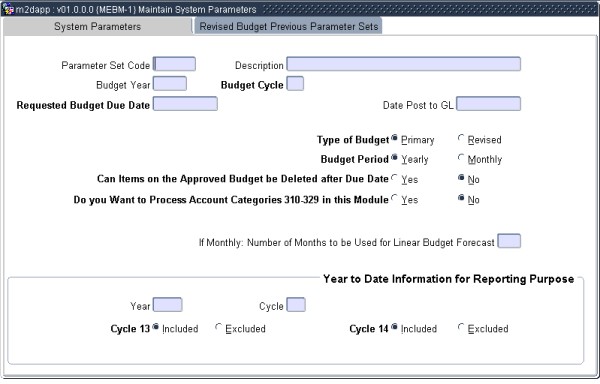Mark Cycle 14 as Included
This screenshot has width=600, height=384.
394,327
